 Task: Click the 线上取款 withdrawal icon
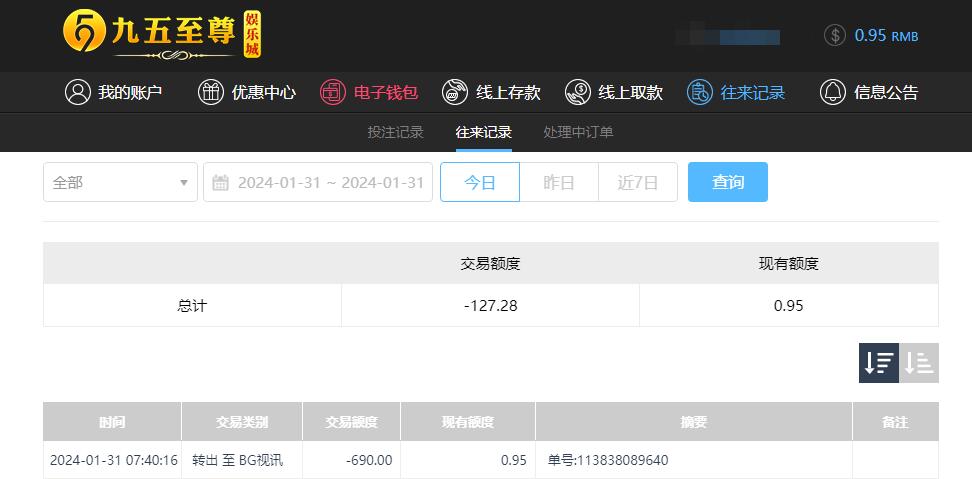[x=578, y=92]
